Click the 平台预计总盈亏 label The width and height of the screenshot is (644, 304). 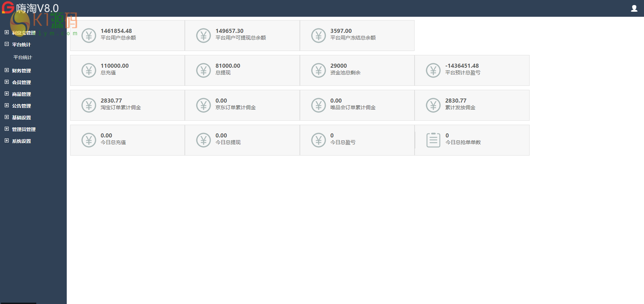(463, 73)
